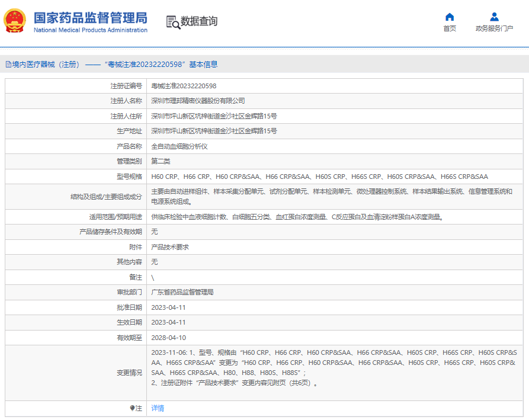
Task: Click the 国家药品监督管理局 site title
Action: pyautogui.click(x=91, y=18)
